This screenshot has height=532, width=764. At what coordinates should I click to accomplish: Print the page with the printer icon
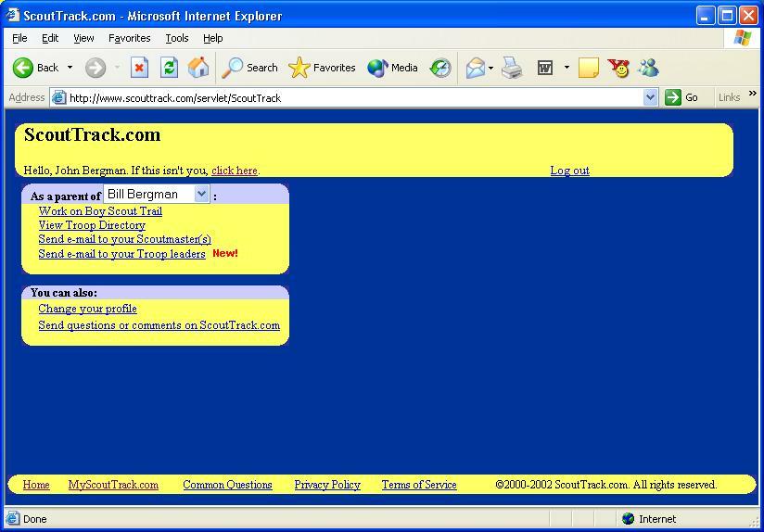pyautogui.click(x=512, y=68)
